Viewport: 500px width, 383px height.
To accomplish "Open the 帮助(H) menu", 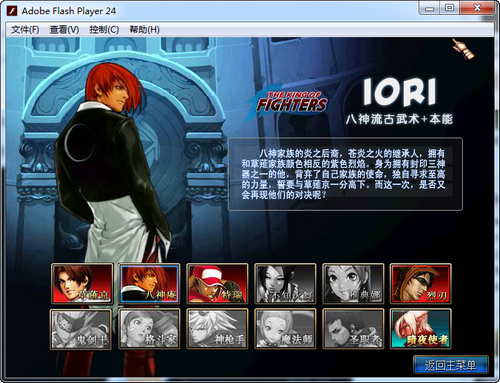I will (144, 30).
